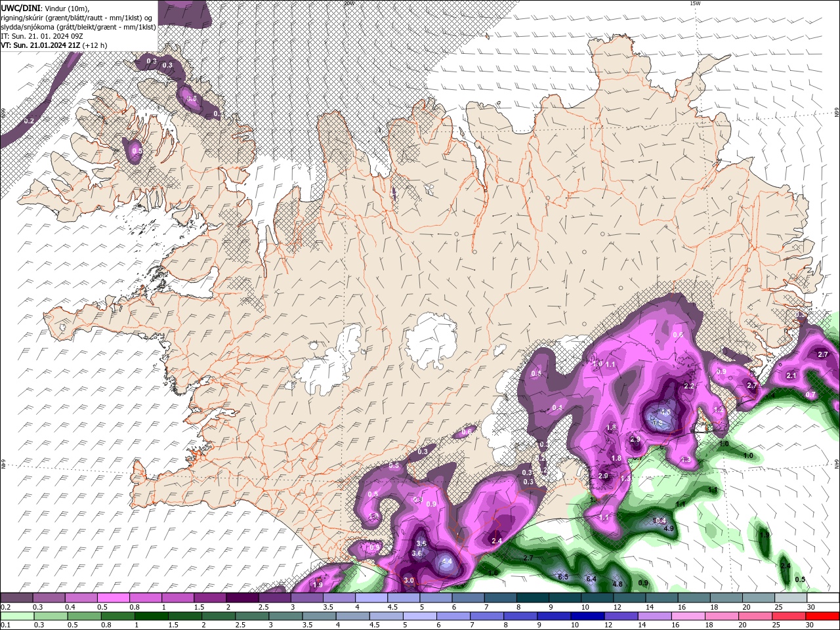Click the 3.0 value on the south coast
Image resolution: width=840 pixels, height=630 pixels.
409,580
